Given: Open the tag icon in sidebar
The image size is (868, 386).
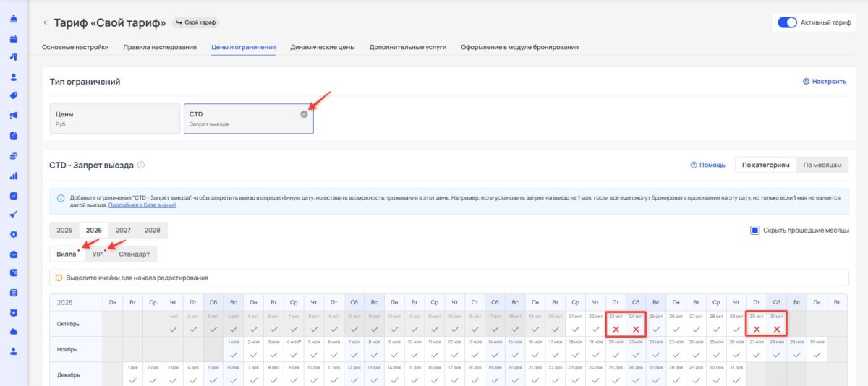Looking at the screenshot, I should [x=14, y=96].
